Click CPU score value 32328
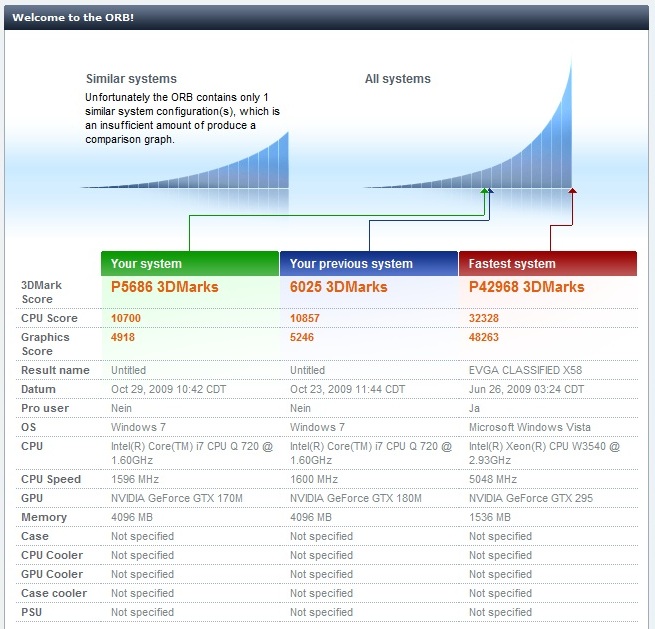This screenshot has width=655, height=629. [x=484, y=318]
